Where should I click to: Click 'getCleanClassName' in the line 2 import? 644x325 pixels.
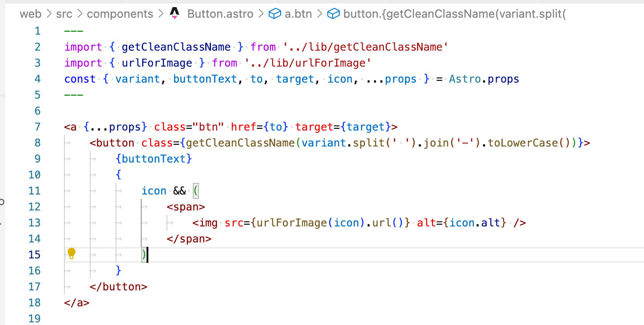point(176,47)
